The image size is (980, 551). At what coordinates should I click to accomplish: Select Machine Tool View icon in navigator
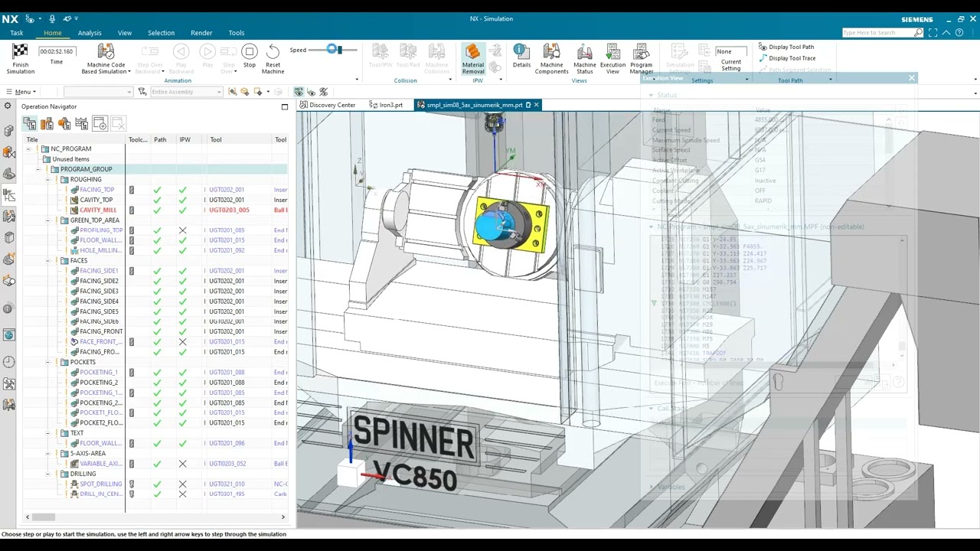tap(47, 124)
